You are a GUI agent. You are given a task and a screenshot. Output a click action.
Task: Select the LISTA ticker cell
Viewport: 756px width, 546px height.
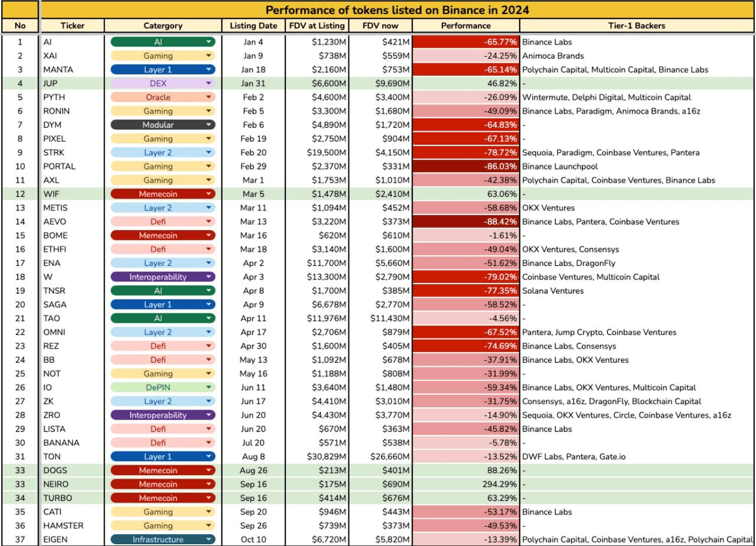point(73,428)
